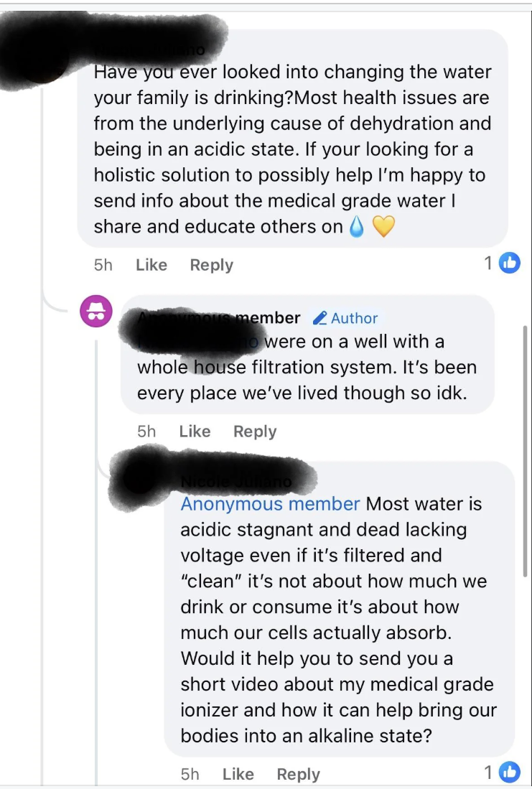Click the 5h timestamp under the well filtration comment

[x=146, y=431]
